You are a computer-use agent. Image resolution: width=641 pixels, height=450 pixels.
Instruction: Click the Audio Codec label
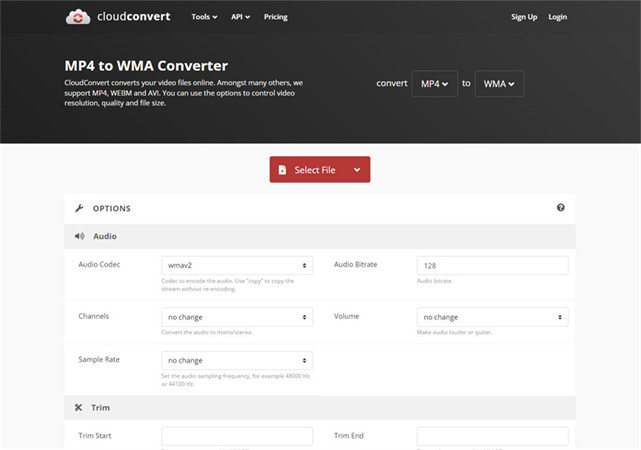pos(99,264)
